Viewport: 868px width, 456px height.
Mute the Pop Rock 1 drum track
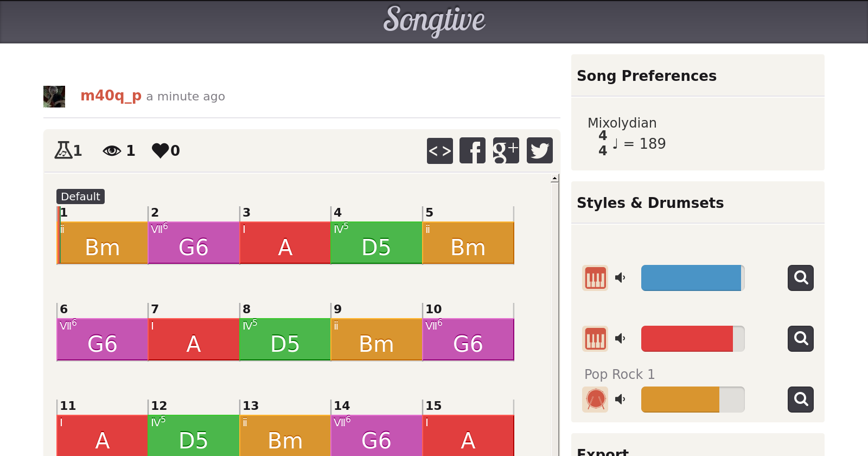(620, 400)
